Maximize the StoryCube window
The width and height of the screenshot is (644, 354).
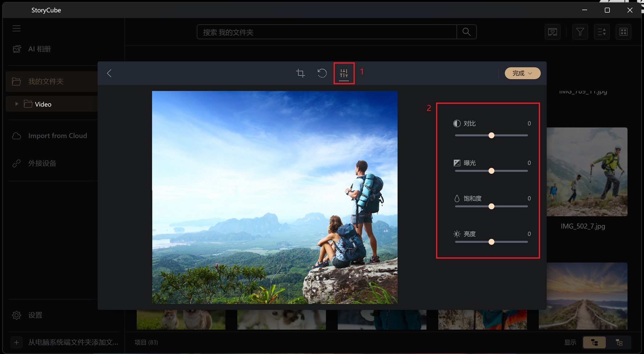point(607,10)
